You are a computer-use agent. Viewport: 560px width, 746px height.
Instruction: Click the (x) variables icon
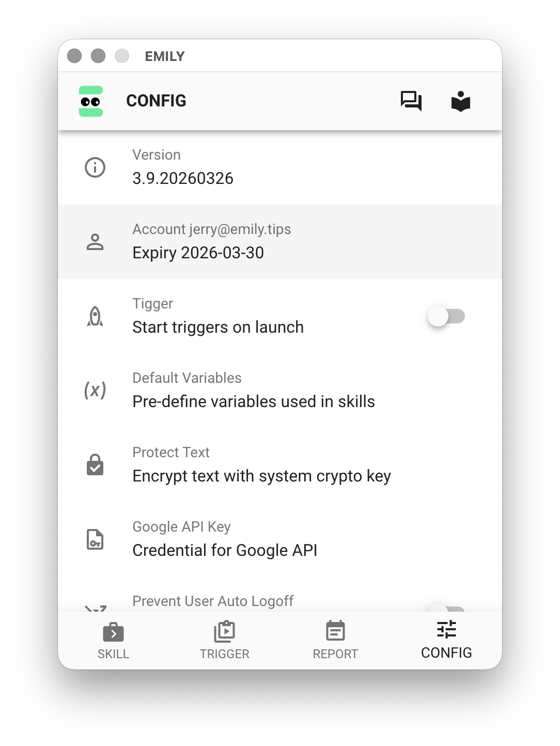point(95,390)
